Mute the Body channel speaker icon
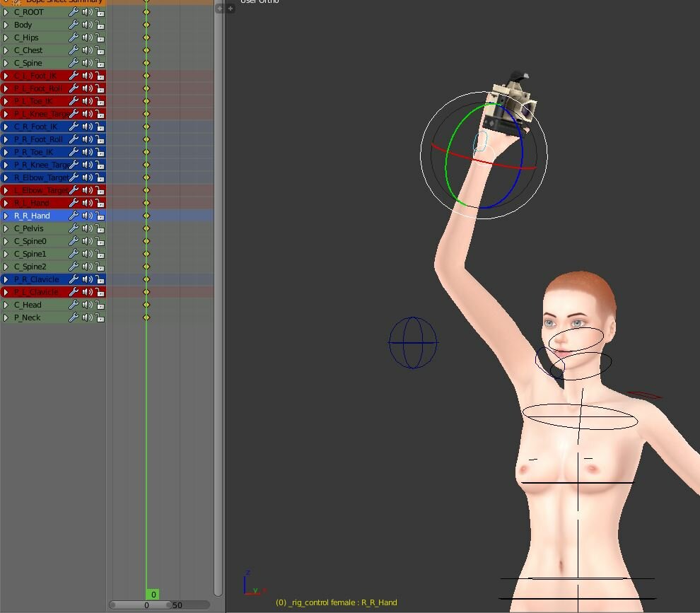The width and height of the screenshot is (700, 613). point(87,25)
